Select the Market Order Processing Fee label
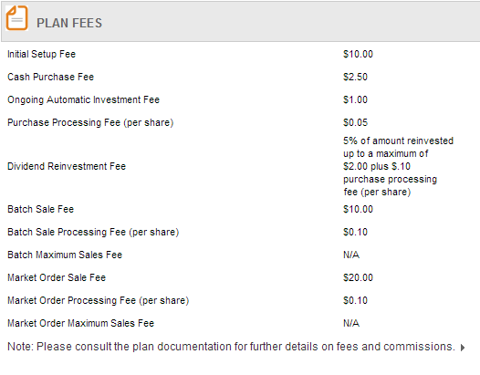 click(98, 300)
